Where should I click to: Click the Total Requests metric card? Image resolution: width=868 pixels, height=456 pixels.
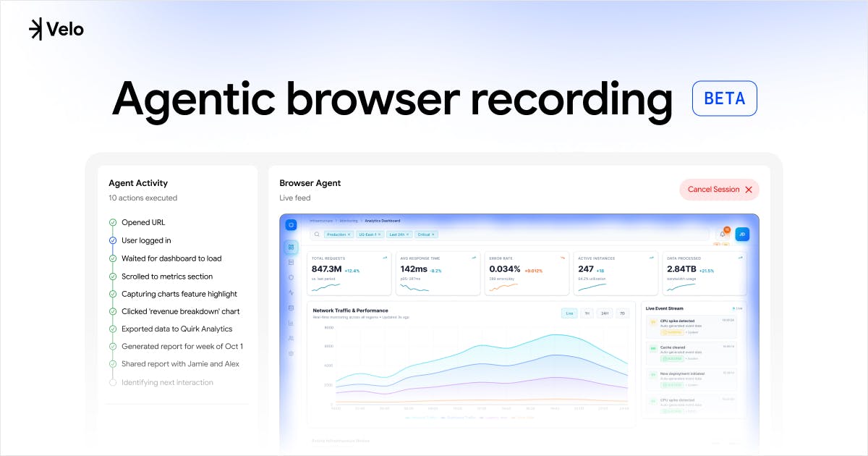(x=349, y=274)
